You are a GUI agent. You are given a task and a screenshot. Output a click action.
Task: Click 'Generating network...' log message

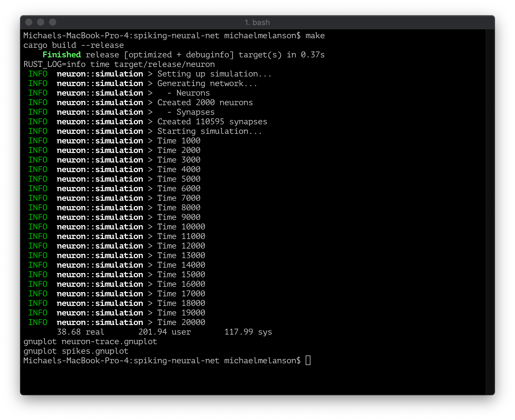(207, 83)
